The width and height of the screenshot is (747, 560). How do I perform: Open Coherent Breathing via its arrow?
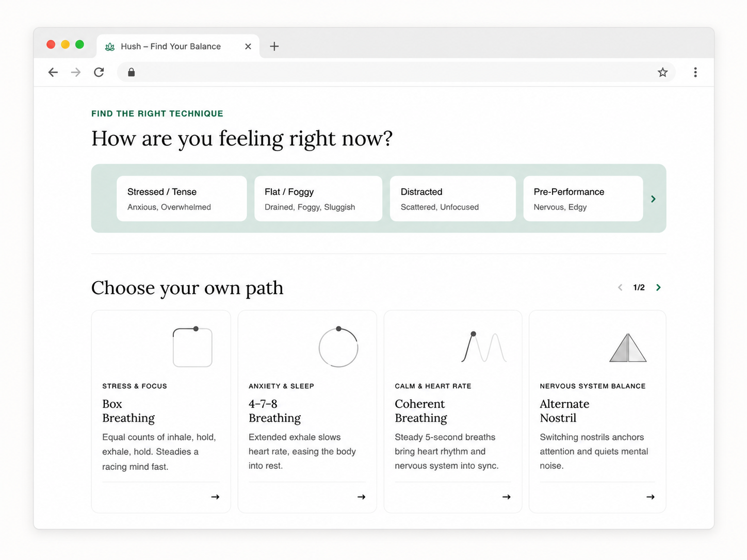507,497
